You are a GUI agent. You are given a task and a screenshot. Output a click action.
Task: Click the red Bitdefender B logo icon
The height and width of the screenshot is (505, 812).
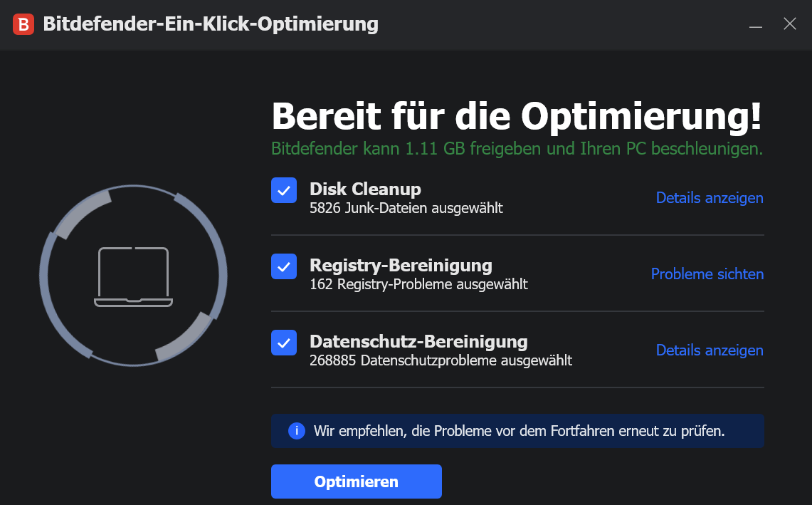(23, 24)
